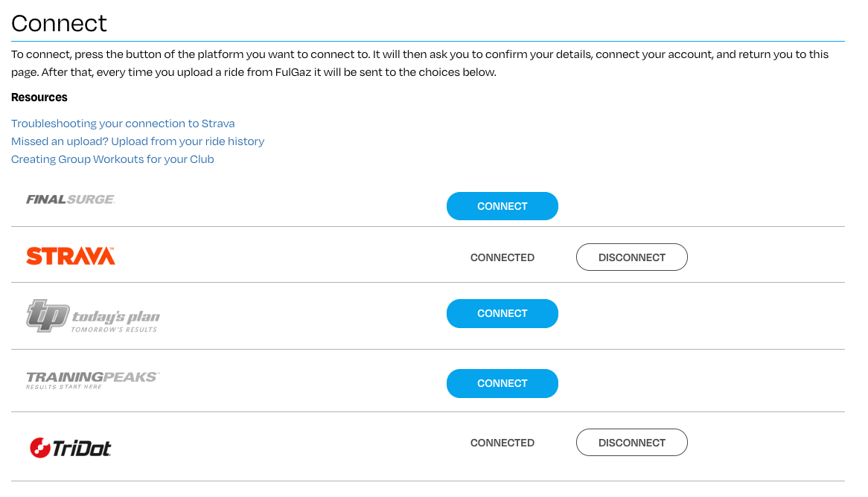The image size is (868, 497).
Task: Open Creating Group Workouts for your Club
Action: tap(112, 159)
